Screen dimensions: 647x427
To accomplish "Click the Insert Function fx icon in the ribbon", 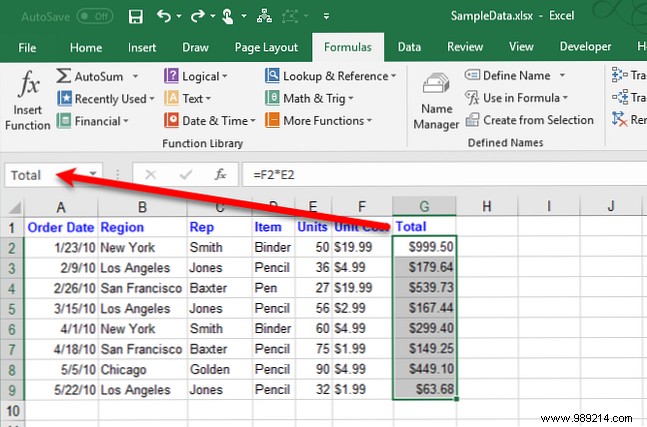I will pos(28,84).
